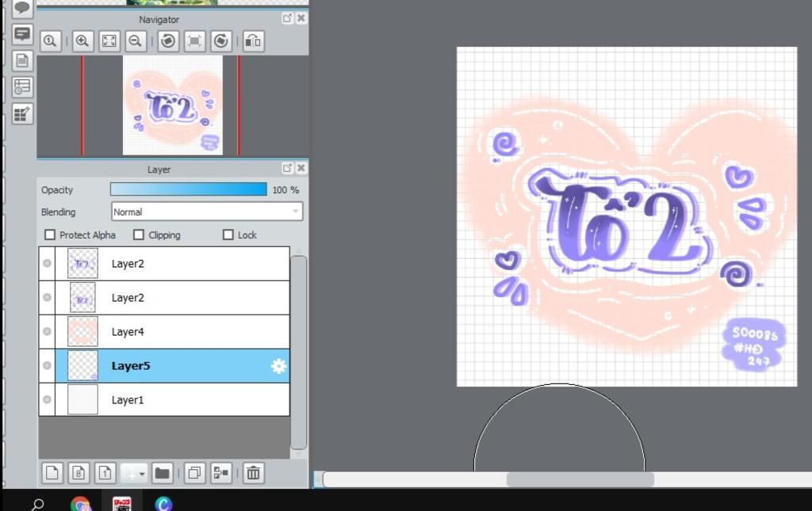The width and height of the screenshot is (812, 511).
Task: Open the list with clock sidebar icon
Action: point(21,87)
